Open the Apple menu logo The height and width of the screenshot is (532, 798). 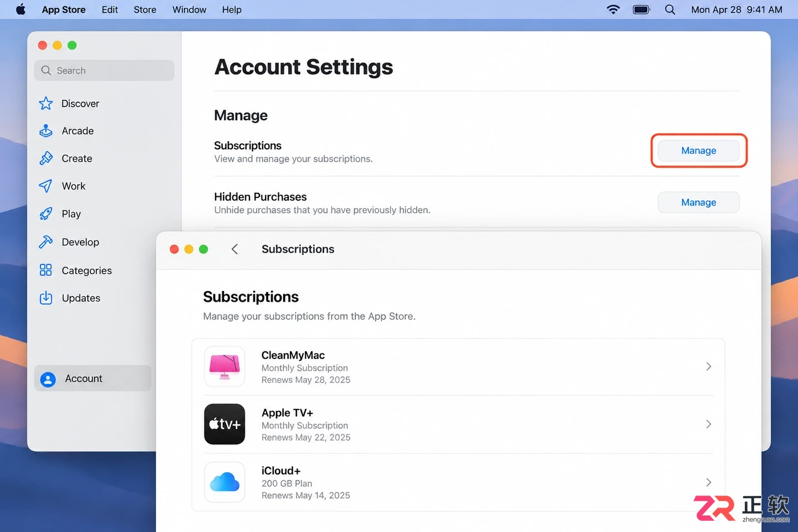coord(21,9)
